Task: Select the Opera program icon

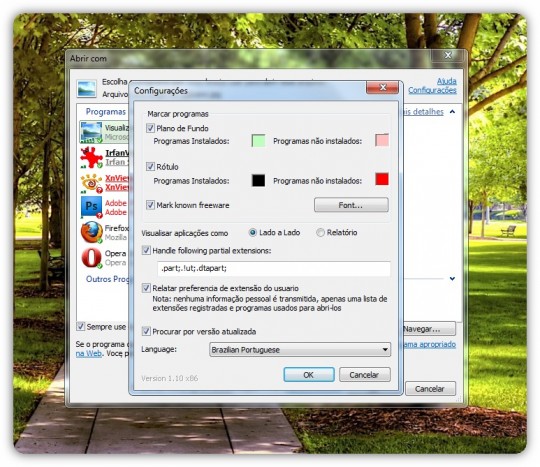Action: (x=92, y=258)
